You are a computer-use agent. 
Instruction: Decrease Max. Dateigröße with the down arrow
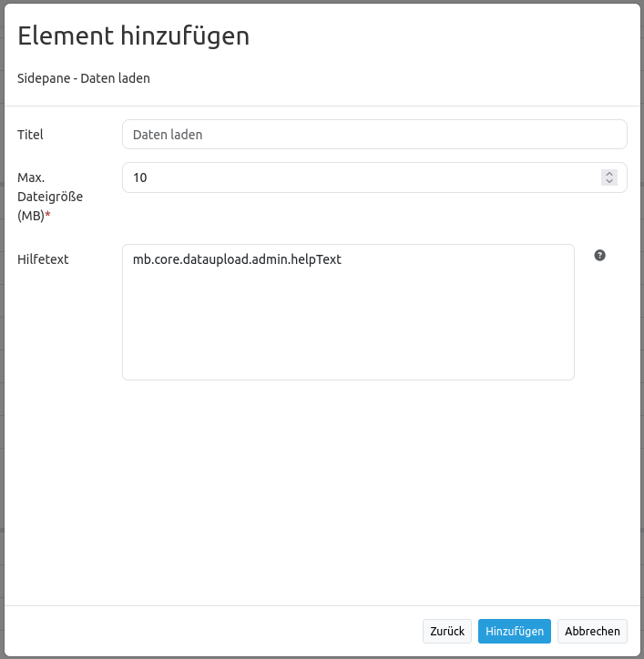609,182
